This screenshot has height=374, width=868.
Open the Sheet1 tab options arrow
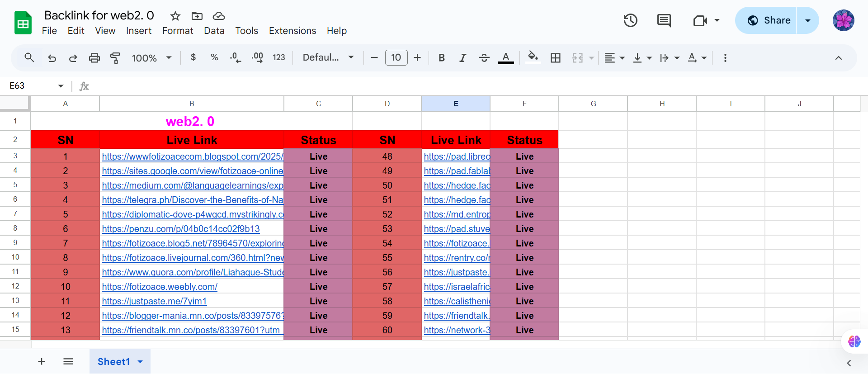[x=140, y=362]
